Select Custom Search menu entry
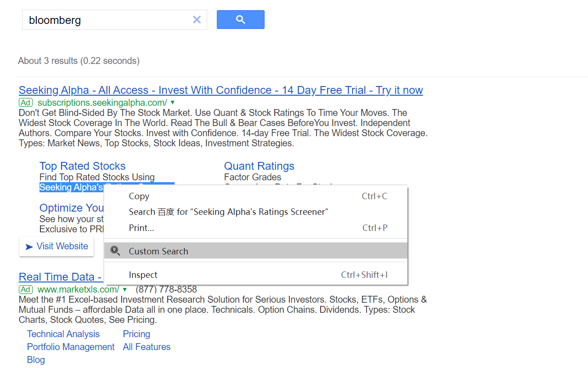 [256, 251]
